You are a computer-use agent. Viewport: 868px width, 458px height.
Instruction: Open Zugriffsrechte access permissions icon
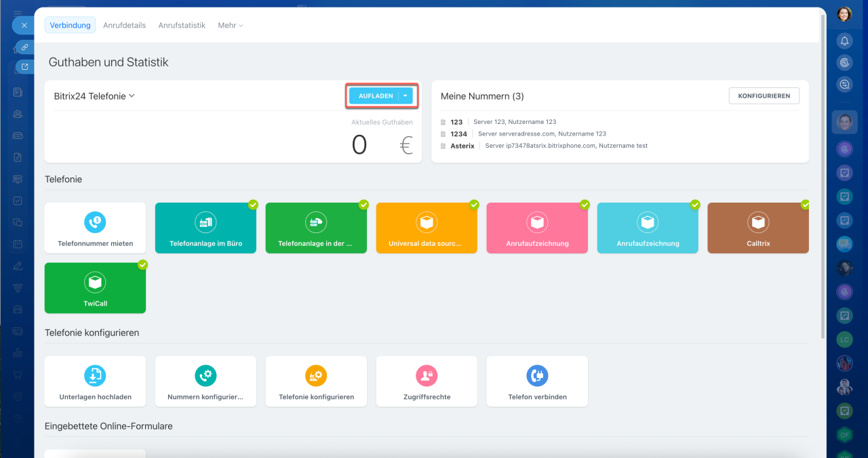427,375
